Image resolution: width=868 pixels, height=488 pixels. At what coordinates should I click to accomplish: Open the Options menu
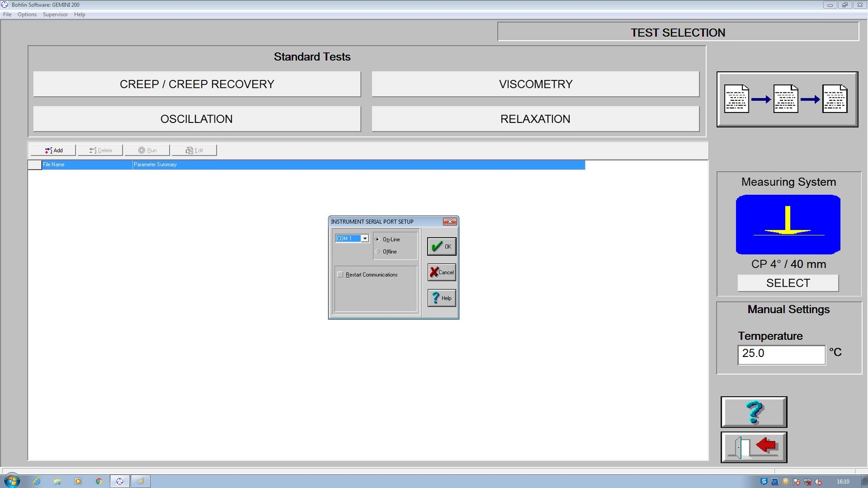click(27, 15)
